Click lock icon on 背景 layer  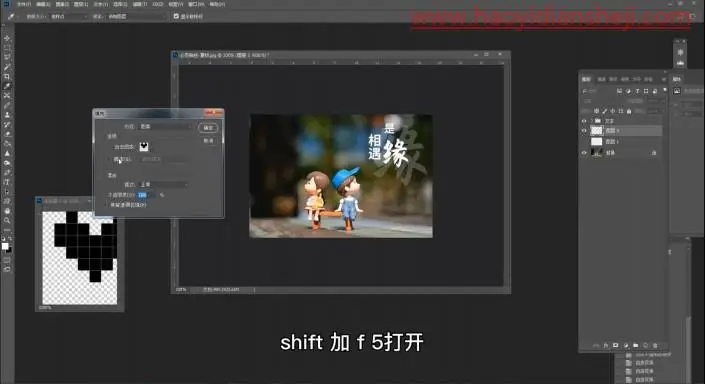[x=654, y=153]
